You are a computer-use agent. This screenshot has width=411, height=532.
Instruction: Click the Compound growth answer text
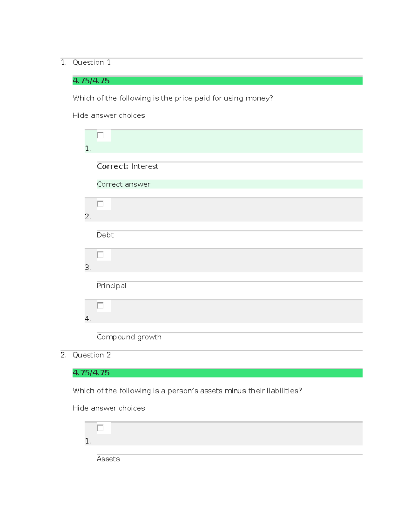pos(129,337)
